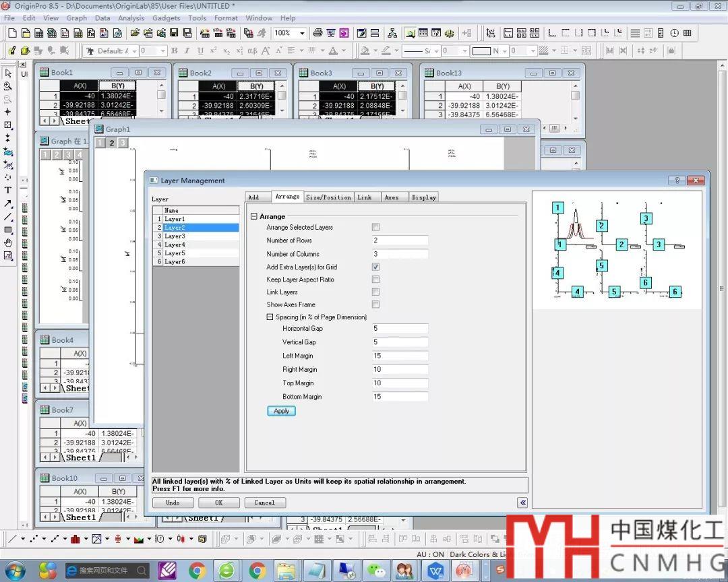The height and width of the screenshot is (582, 728).
Task: Select the Pointer tool in left toolbar
Action: click(8, 73)
